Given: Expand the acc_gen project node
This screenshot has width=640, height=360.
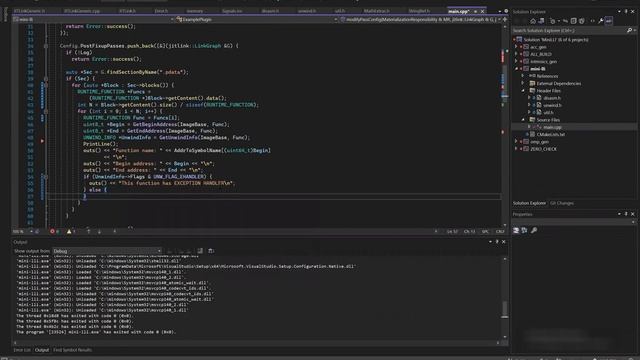Looking at the screenshot, I should (516, 47).
